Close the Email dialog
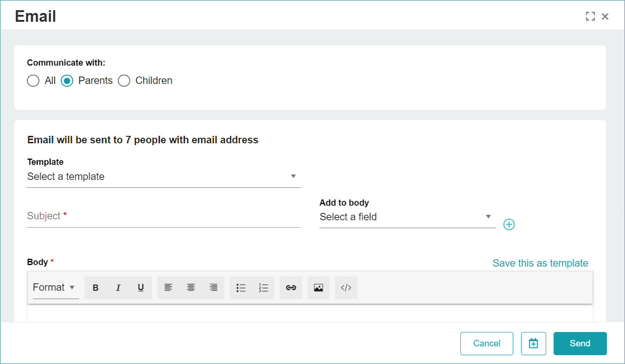Screen dimensions: 625x364 [605, 17]
